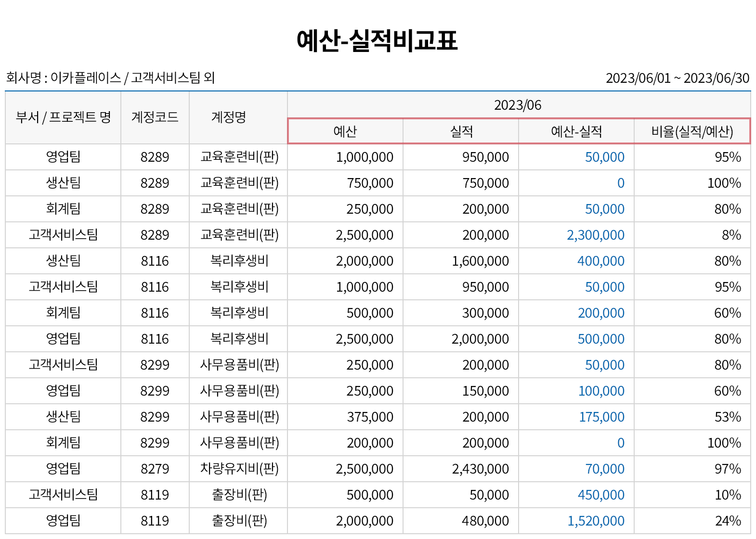Open the 50,000 difference link for 영업팀 8289
This screenshot has height=539, width=756.
(605, 157)
